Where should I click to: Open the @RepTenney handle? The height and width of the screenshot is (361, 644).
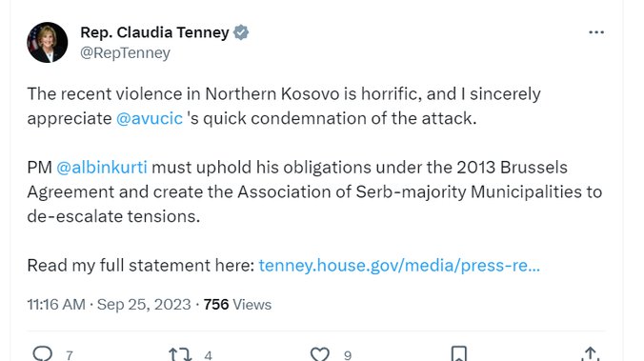pos(125,53)
